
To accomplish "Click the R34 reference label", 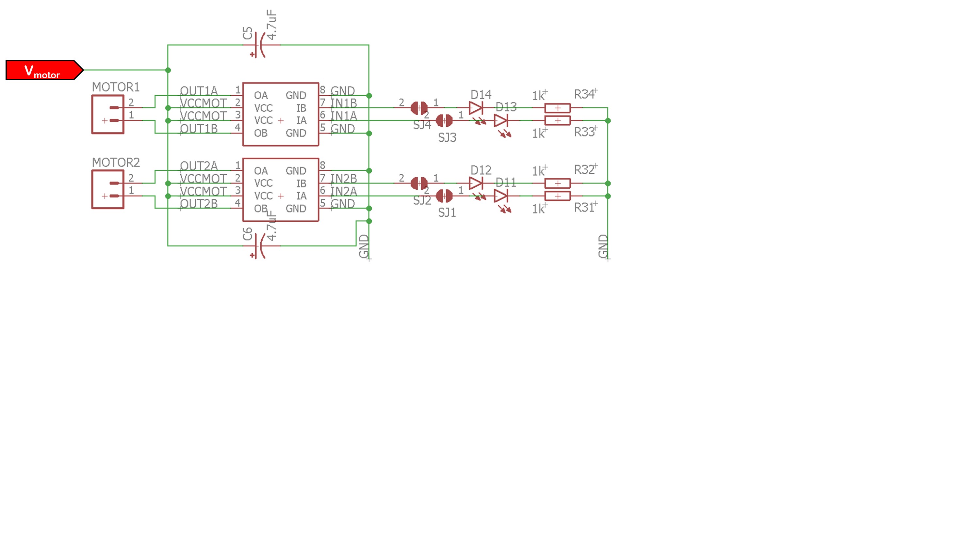I will (x=584, y=94).
